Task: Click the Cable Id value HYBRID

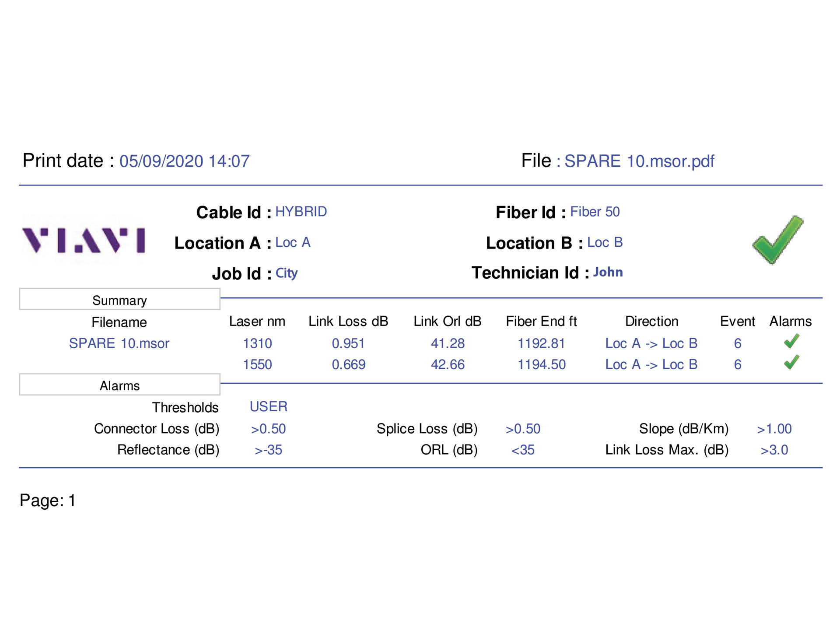Action: coord(301,212)
